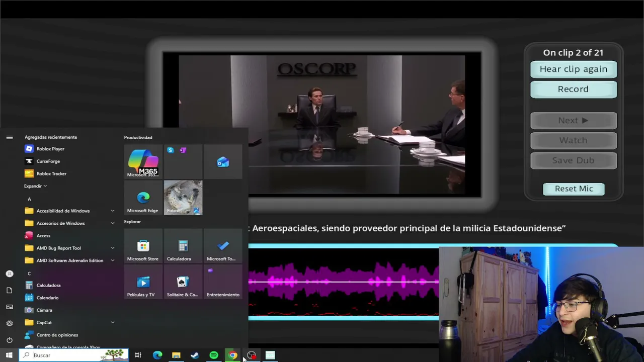Open the Calculadora tile under Explorar
Image resolution: width=644 pixels, height=362 pixels.
coord(183,246)
